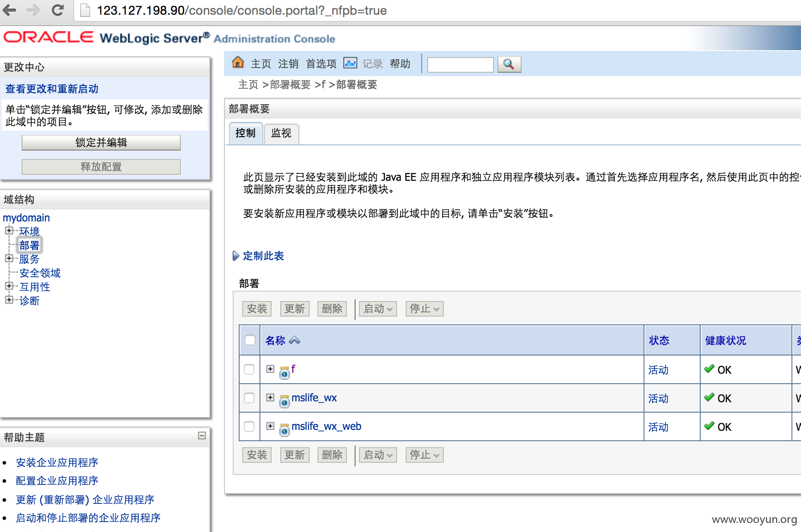
Task: Select 部署 in domain structure tree
Action: [x=29, y=245]
